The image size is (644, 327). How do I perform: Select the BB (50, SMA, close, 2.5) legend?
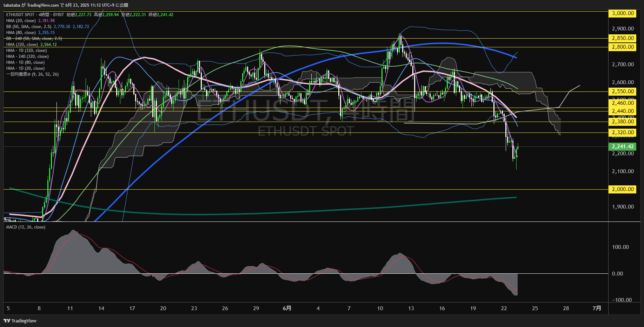pos(29,27)
